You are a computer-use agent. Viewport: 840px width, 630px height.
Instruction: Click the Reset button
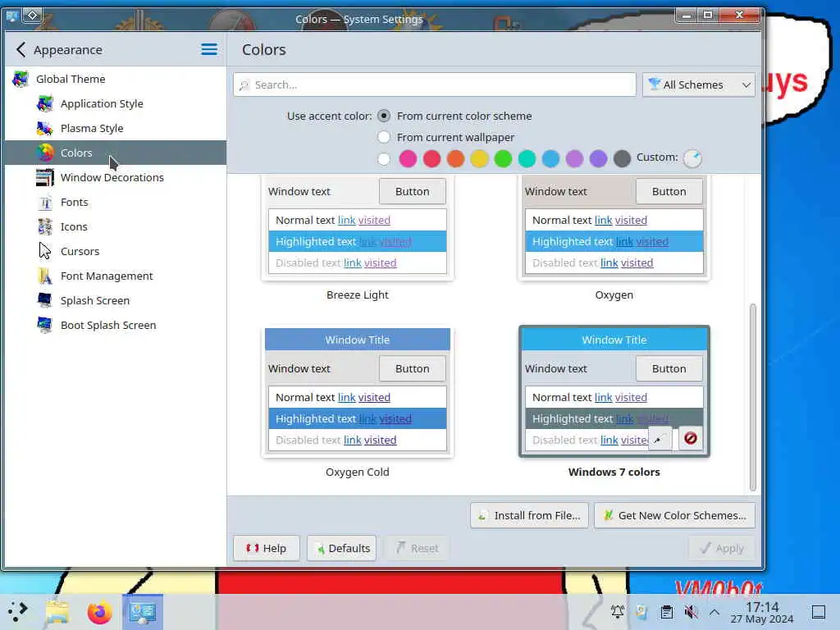click(x=418, y=548)
